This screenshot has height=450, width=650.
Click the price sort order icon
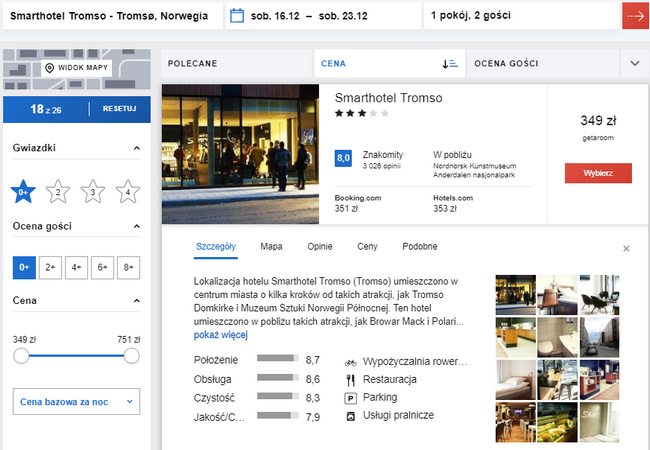(450, 64)
